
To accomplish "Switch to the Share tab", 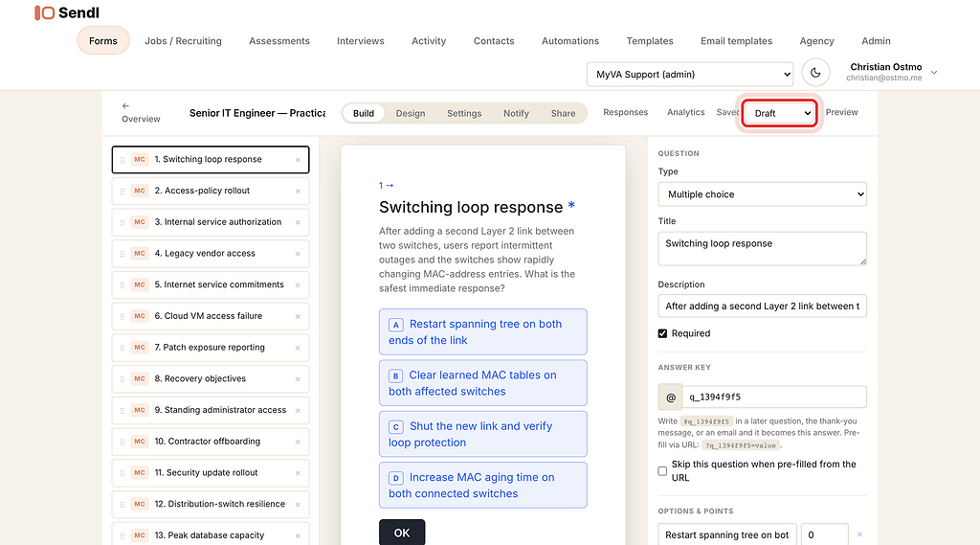I will (563, 113).
